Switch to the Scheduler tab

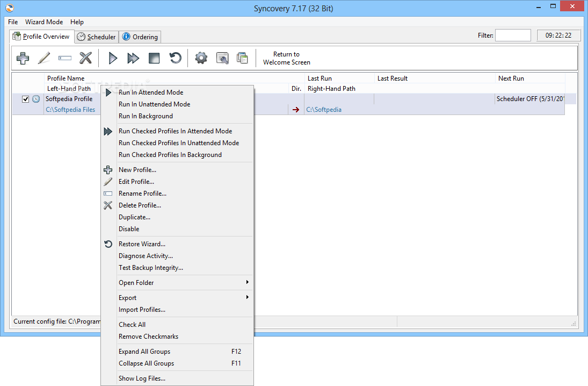(97, 37)
